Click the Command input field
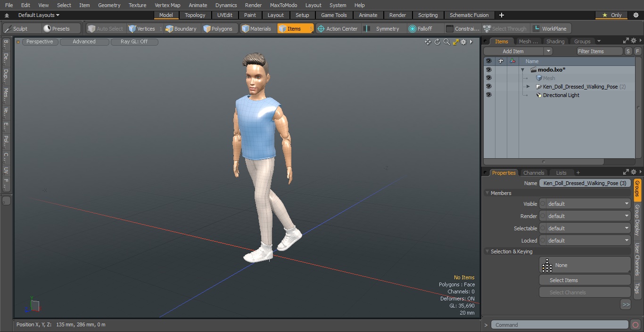Image resolution: width=644 pixels, height=332 pixels. pyautogui.click(x=560, y=324)
